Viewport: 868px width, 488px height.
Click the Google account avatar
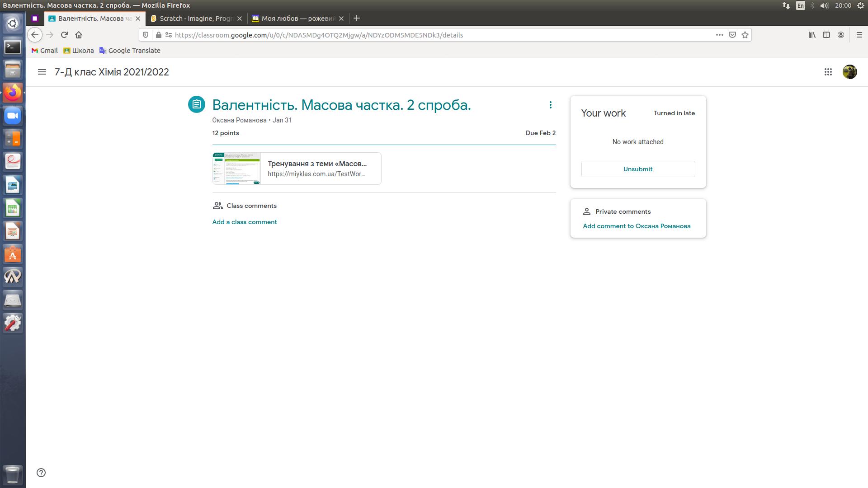point(849,72)
